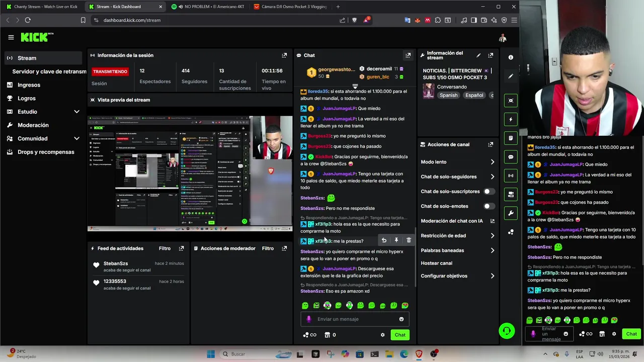Pop out the Chat panel
The image size is (644, 362).
408,55
